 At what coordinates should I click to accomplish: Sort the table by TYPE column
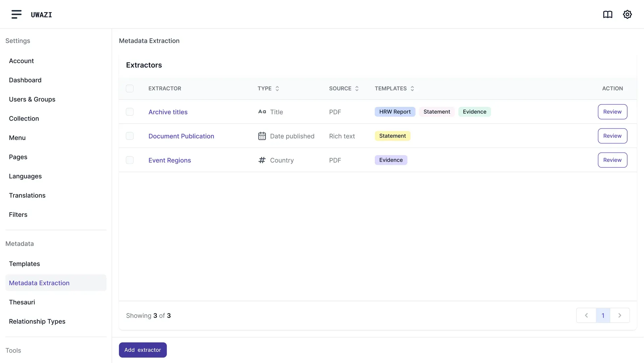[x=277, y=88]
